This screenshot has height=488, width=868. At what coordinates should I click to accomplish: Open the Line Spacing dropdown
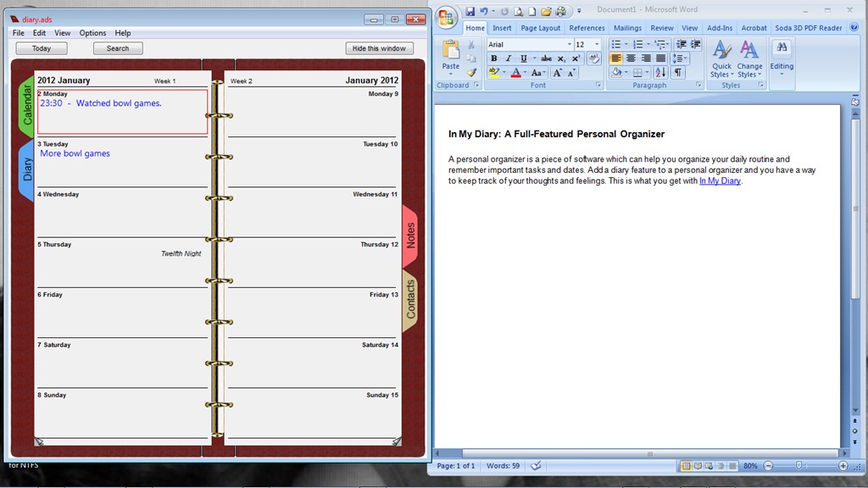(679, 58)
